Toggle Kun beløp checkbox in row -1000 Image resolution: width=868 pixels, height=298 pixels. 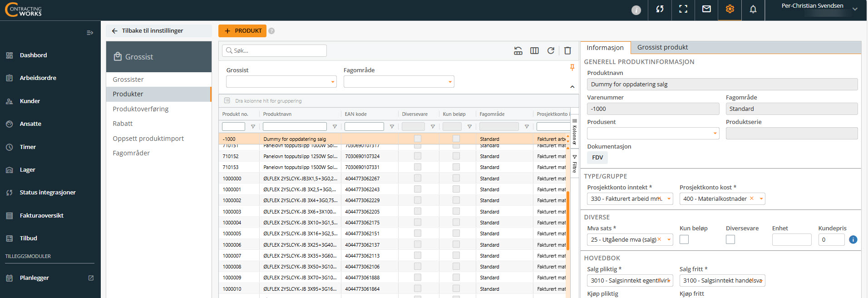(x=456, y=139)
